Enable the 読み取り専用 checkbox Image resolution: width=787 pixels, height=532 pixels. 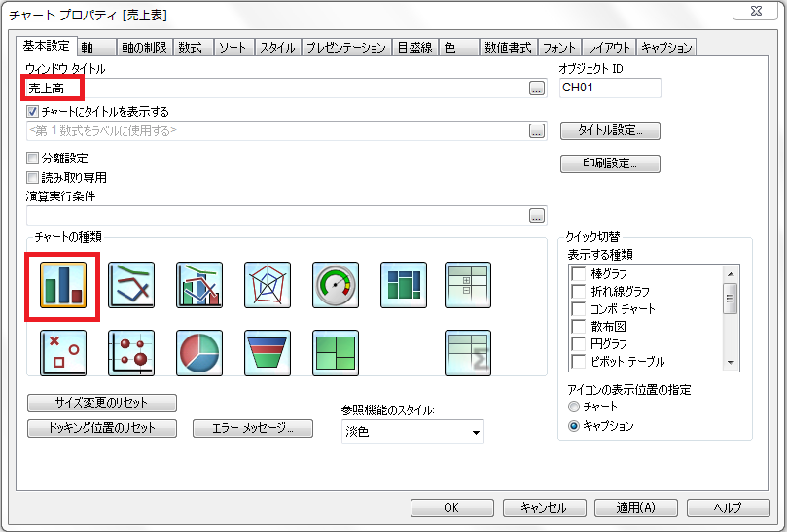click(x=33, y=178)
